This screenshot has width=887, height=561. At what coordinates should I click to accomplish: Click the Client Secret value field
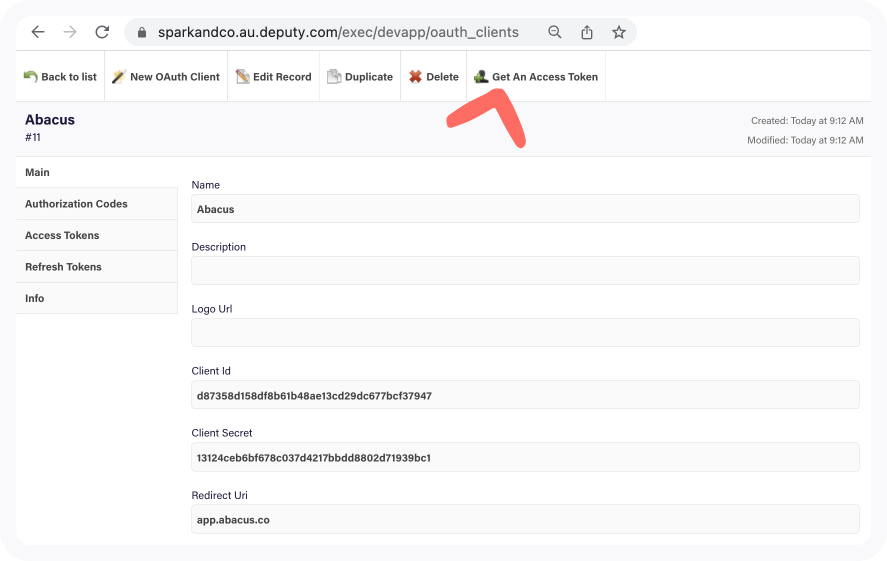click(525, 457)
